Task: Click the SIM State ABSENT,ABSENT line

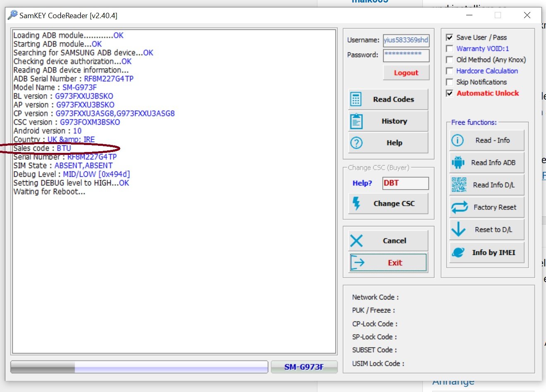Action: [x=63, y=166]
